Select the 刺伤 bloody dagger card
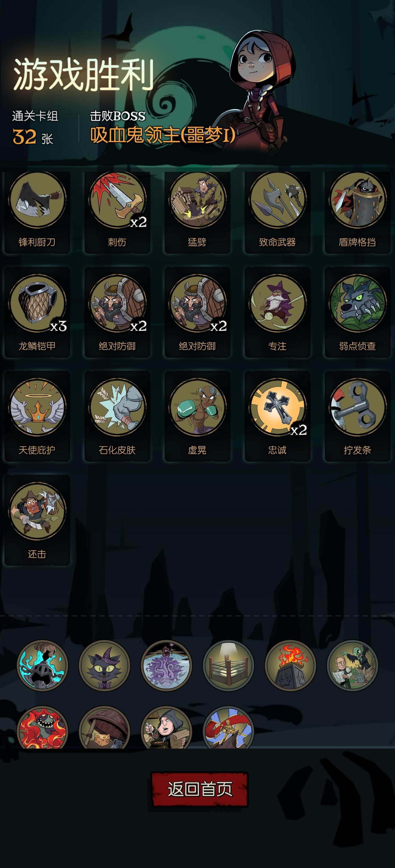 pyautogui.click(x=117, y=212)
